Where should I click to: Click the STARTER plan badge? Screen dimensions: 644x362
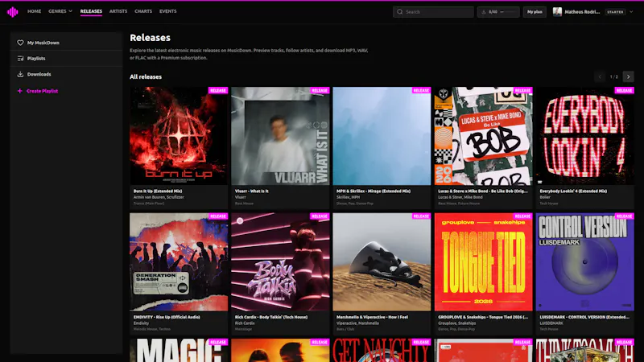click(615, 12)
